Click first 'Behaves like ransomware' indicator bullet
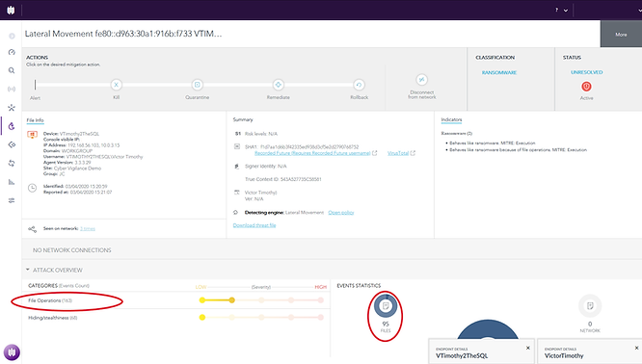Image resolution: width=642 pixels, height=364 pixels. point(493,143)
